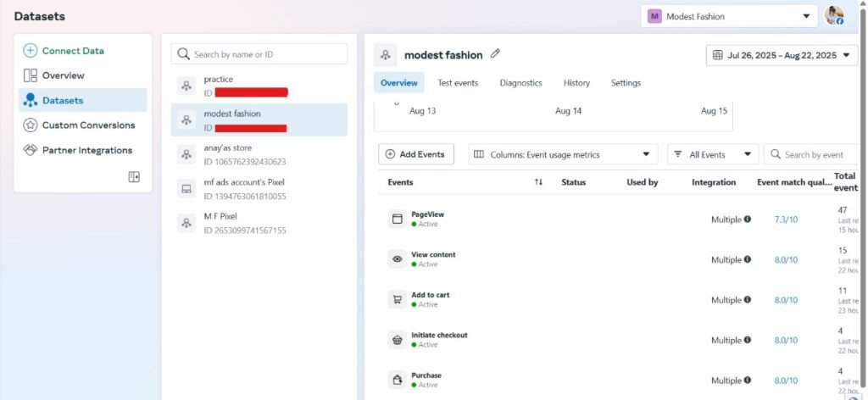Click the Add Events button
This screenshot has width=868, height=400.
click(x=415, y=154)
